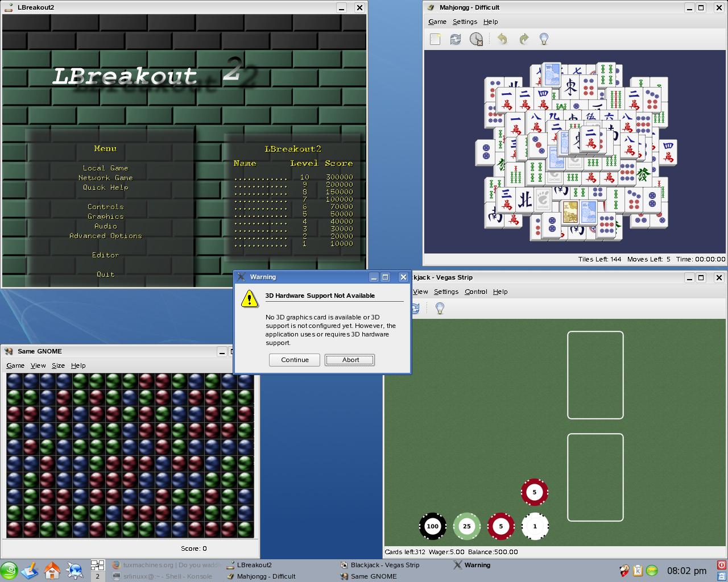
Task: Open the View menu in Same GNOME
Action: coord(38,365)
